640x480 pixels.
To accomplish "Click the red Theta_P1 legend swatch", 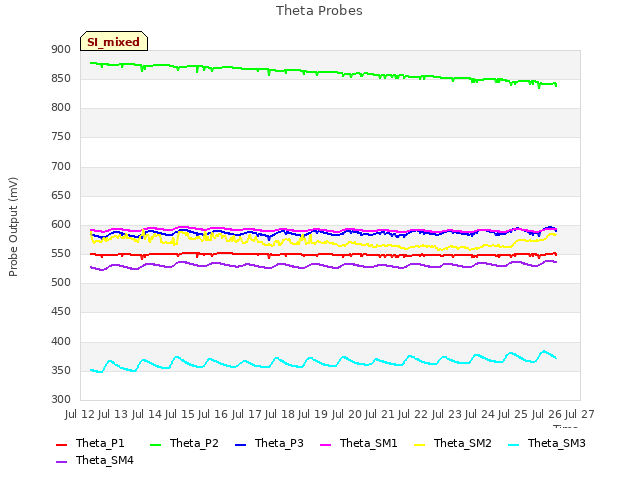I will tap(61, 444).
